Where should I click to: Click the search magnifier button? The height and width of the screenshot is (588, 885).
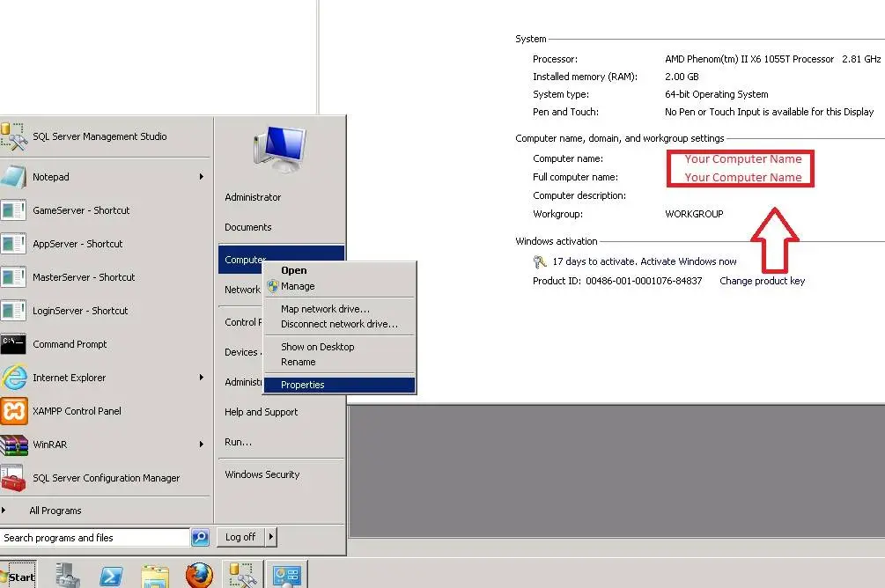[x=201, y=537]
